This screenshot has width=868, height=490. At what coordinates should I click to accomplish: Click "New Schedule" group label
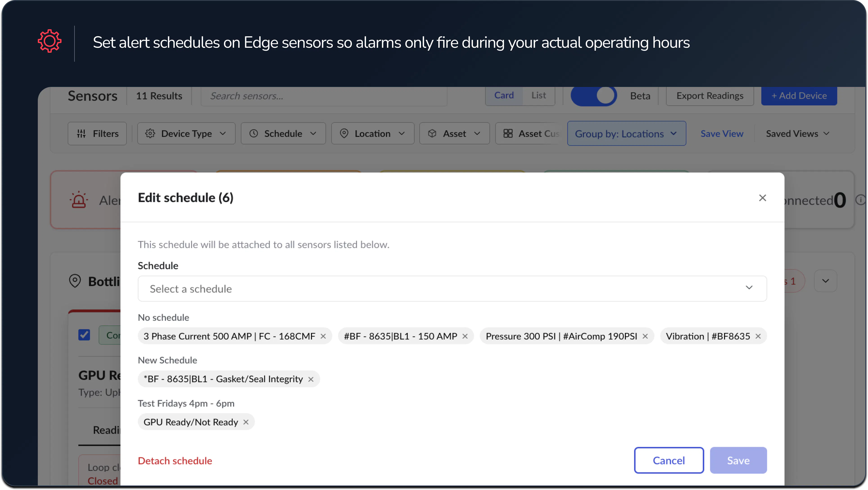point(167,360)
